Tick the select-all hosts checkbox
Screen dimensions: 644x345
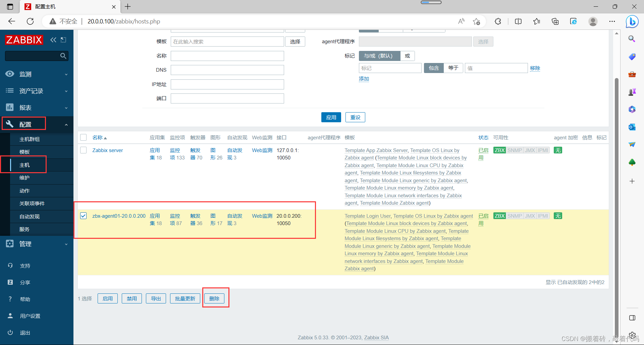point(84,137)
